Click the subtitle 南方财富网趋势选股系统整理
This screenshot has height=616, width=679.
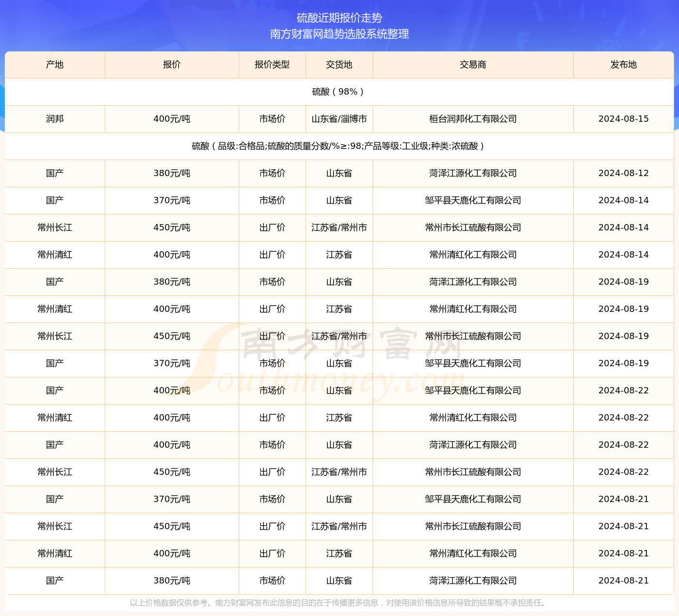point(339,34)
